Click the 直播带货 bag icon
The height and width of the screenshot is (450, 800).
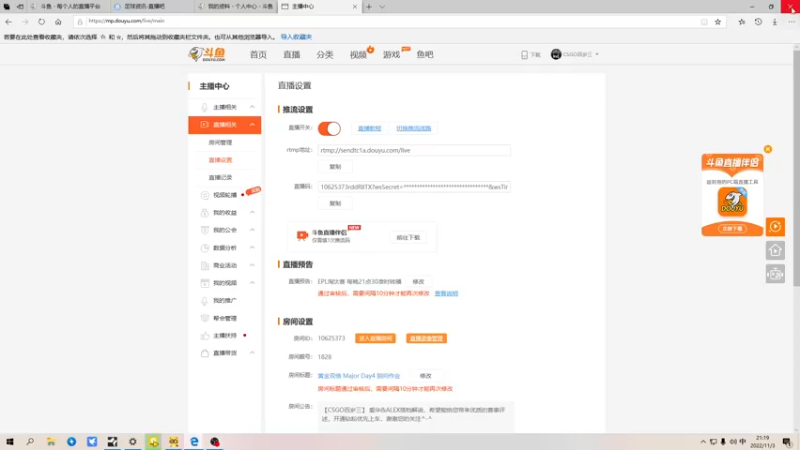(x=205, y=353)
